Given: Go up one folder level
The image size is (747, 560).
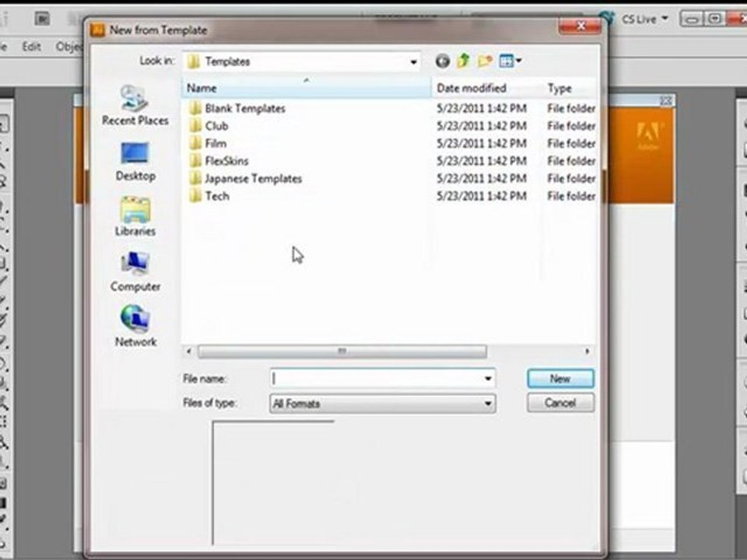Looking at the screenshot, I should pyautogui.click(x=464, y=61).
